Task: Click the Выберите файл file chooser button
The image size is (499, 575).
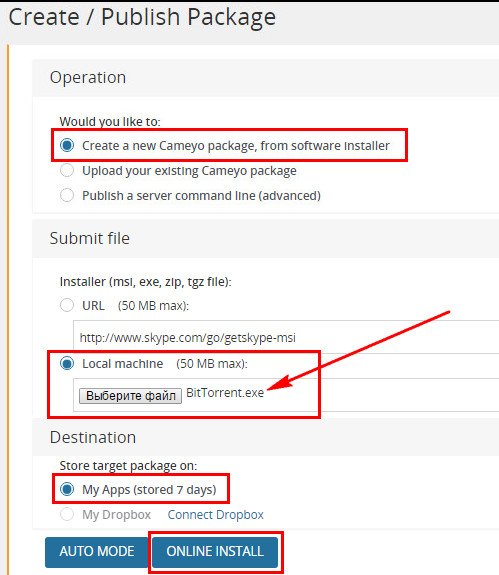Action: [131, 396]
